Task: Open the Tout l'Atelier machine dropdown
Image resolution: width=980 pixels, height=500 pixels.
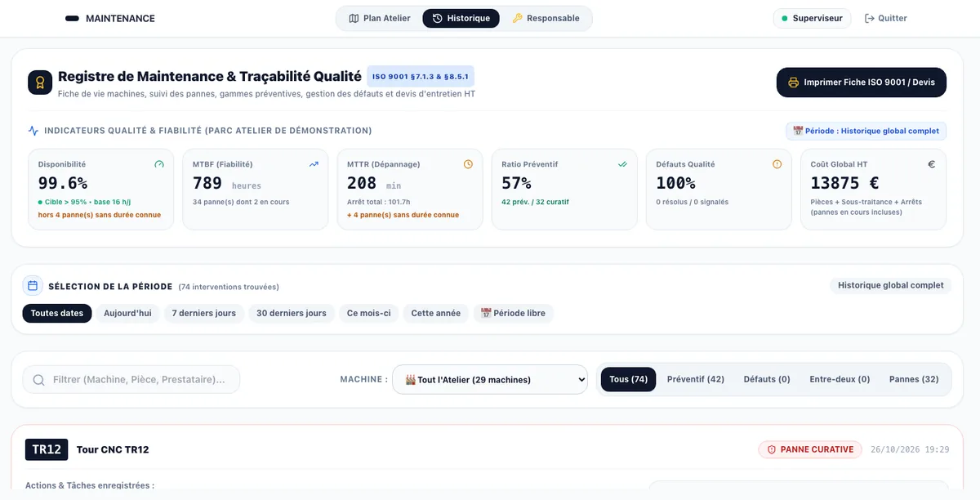Action: [x=490, y=379]
